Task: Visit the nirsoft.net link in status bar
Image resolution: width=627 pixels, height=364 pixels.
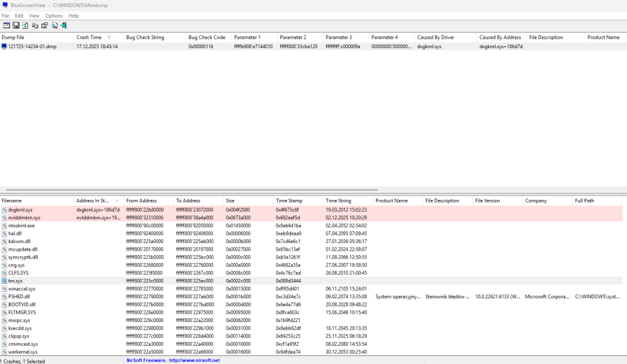Action: [194, 360]
